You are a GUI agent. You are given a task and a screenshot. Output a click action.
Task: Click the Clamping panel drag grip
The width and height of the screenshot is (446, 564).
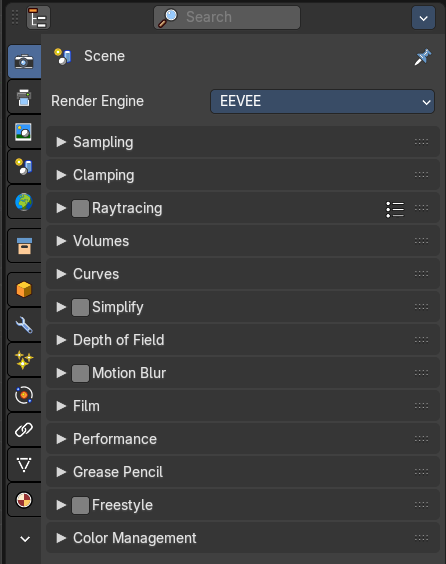(421, 175)
